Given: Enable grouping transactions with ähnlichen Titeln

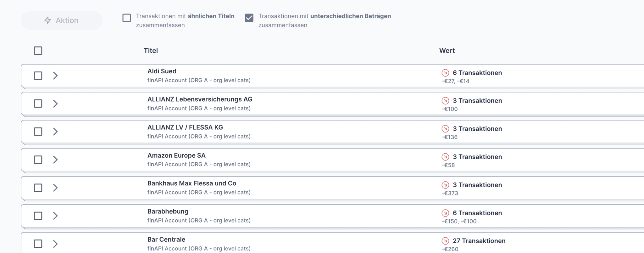Looking at the screenshot, I should [x=127, y=18].
